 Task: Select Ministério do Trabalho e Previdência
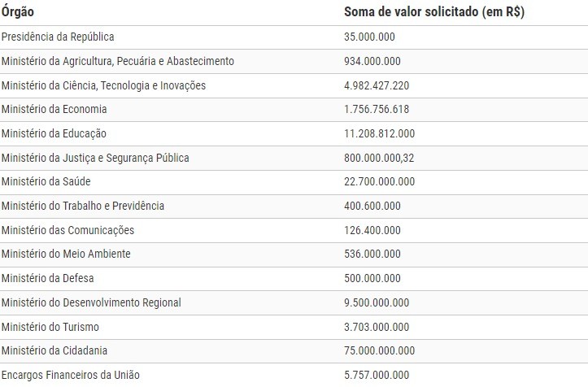83,206
